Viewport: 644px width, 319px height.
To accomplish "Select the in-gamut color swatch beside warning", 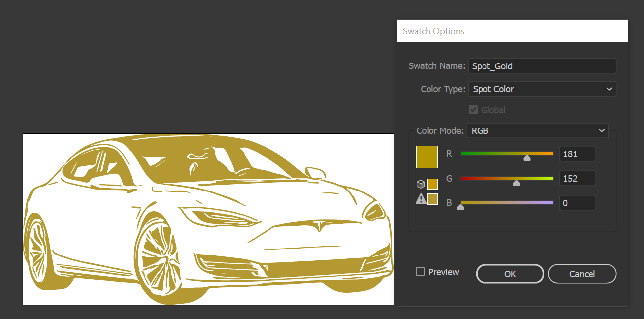I will pos(432,199).
